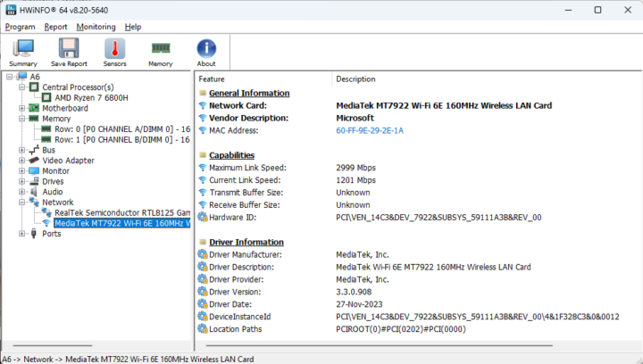Expand the Video Adapter node
The image size is (643, 364).
tap(21, 160)
